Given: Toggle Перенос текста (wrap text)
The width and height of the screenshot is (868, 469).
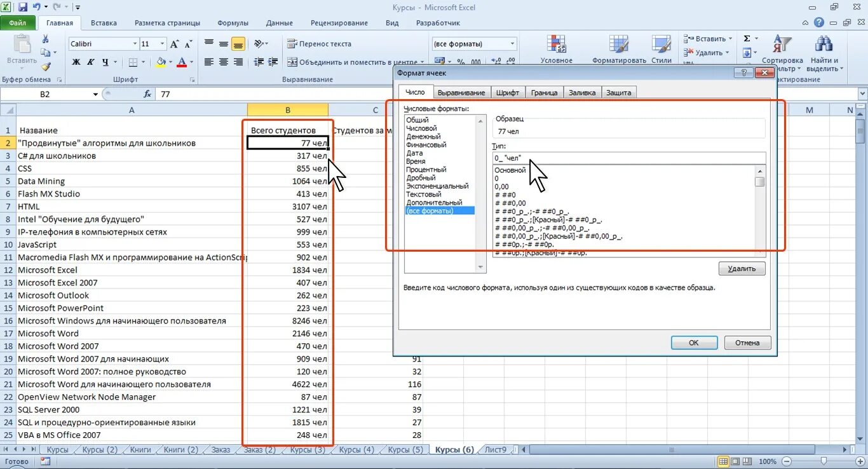Looking at the screenshot, I should [319, 44].
